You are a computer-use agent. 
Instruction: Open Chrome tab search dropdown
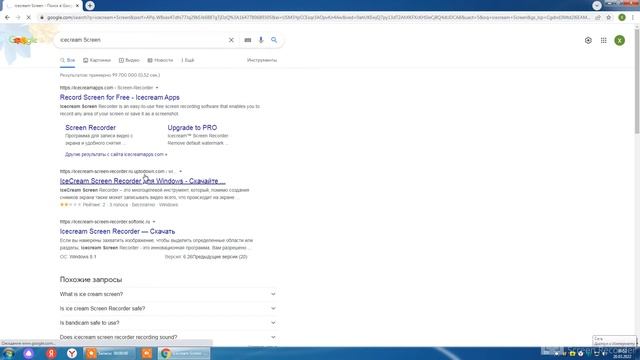[597, 5]
